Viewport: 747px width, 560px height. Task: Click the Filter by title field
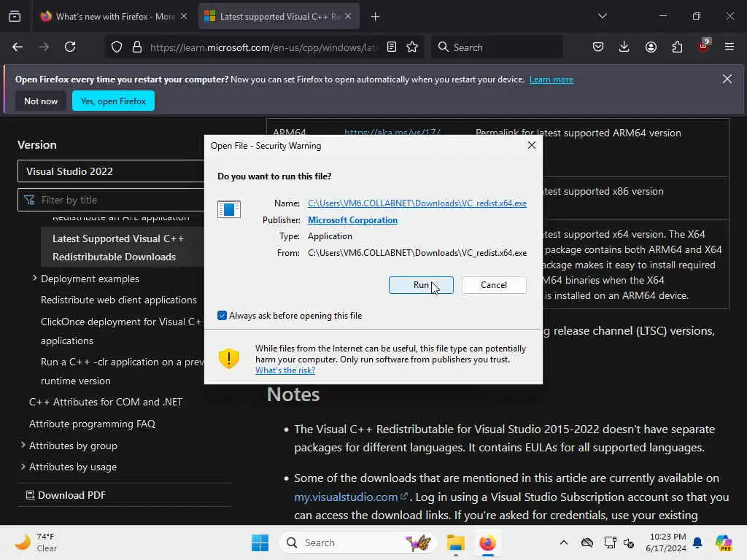[x=111, y=200]
